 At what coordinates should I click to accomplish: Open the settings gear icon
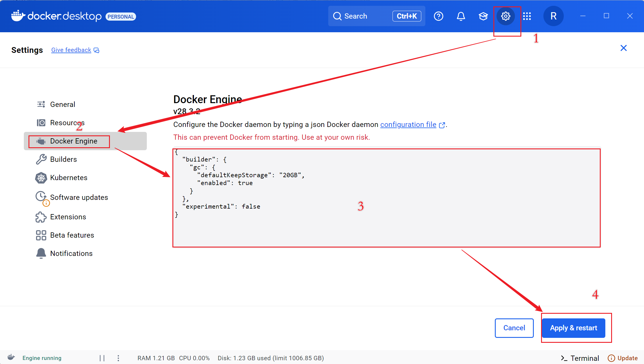[506, 16]
